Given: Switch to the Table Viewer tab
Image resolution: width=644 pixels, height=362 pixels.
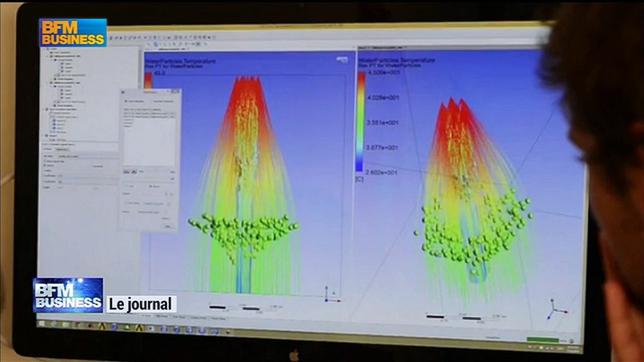Looking at the screenshot, I should (162, 316).
